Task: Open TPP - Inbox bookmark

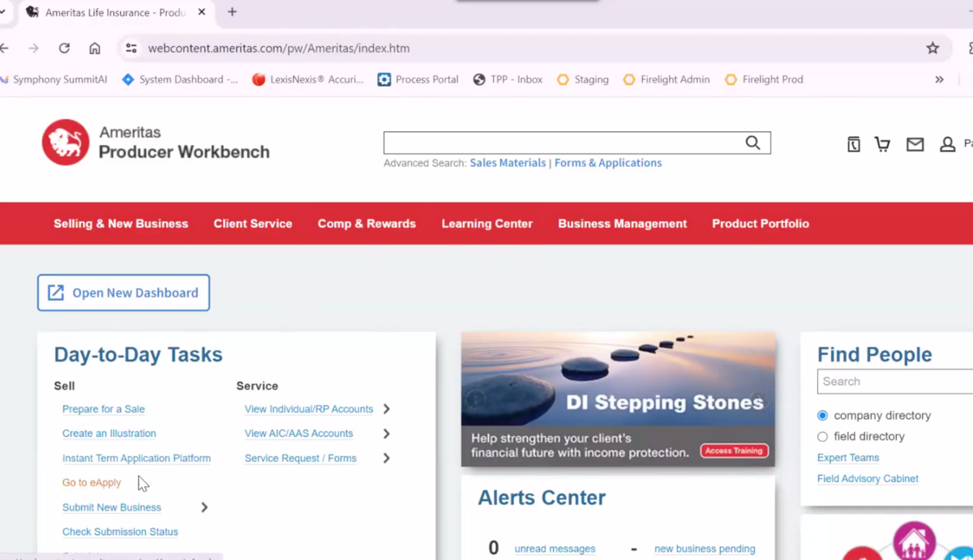Action: click(x=508, y=79)
